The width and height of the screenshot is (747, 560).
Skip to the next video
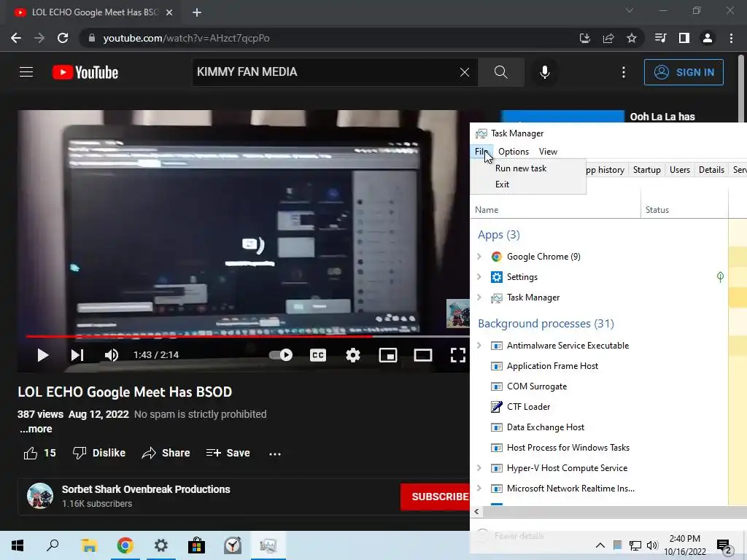(x=77, y=355)
